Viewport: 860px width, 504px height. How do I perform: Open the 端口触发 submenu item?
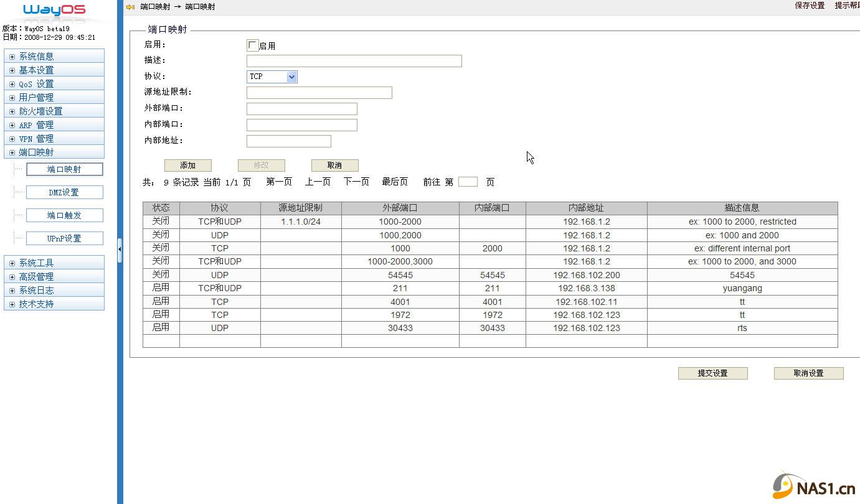64,215
